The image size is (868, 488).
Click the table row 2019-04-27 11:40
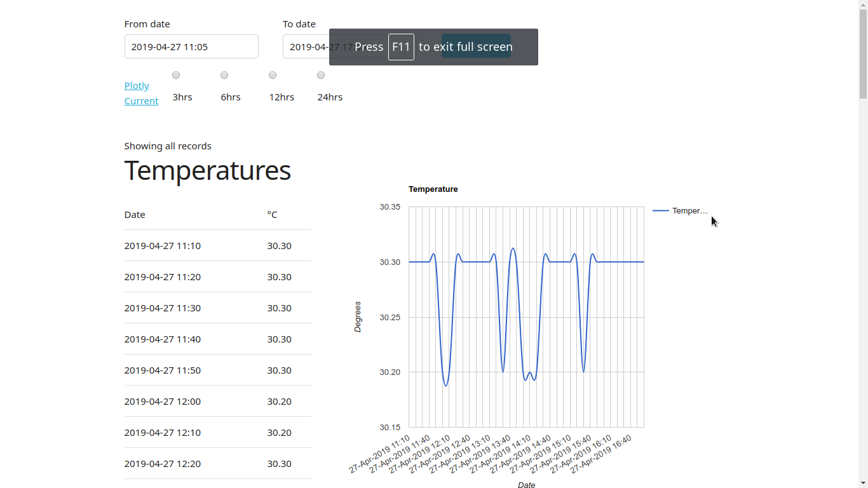[x=218, y=339]
